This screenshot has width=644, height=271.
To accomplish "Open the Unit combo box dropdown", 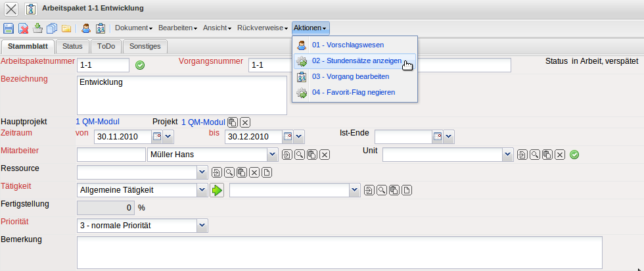I will [x=508, y=155].
